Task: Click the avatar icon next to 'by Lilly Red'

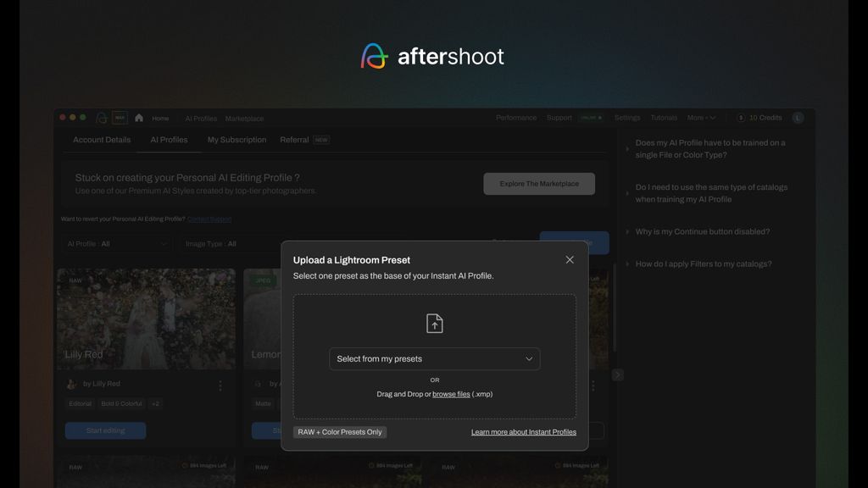Action: (x=71, y=384)
